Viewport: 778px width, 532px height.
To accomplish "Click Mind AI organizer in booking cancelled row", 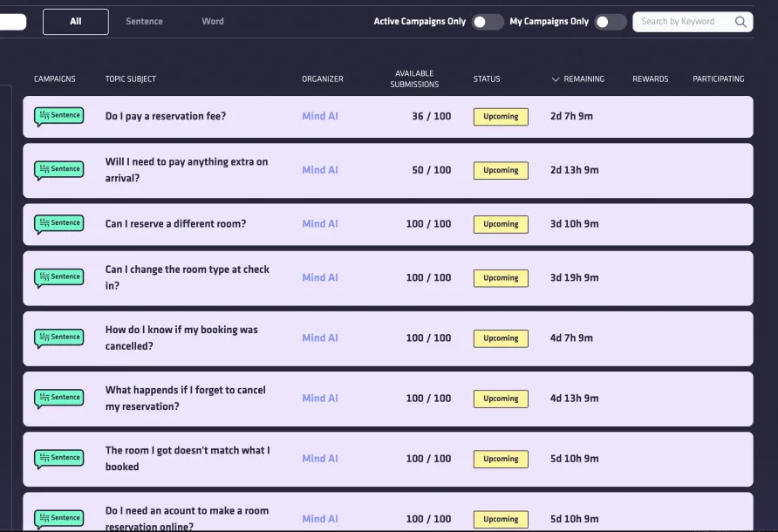I will [x=320, y=338].
